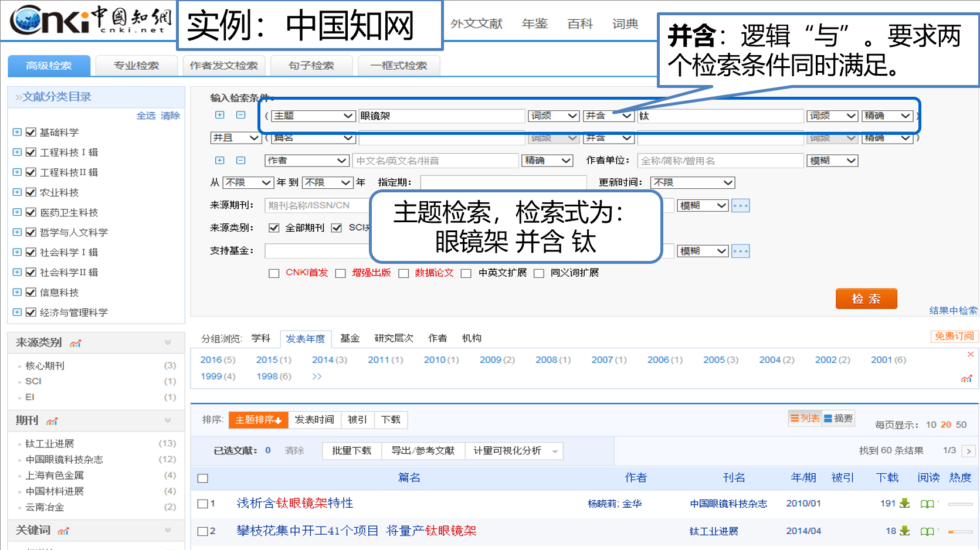This screenshot has height=550, width=980.
Task: Open the journal browse '...' picker for 来源期刊
Action: pyautogui.click(x=740, y=205)
